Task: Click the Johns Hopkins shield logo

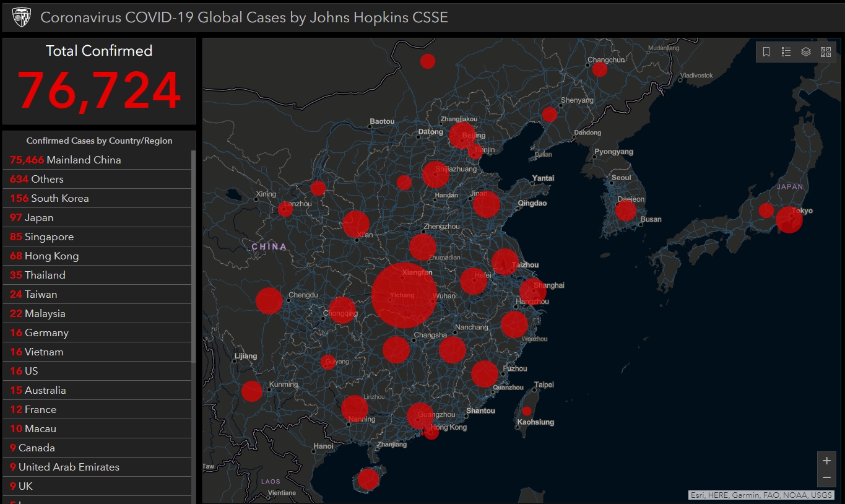Action: (22, 17)
